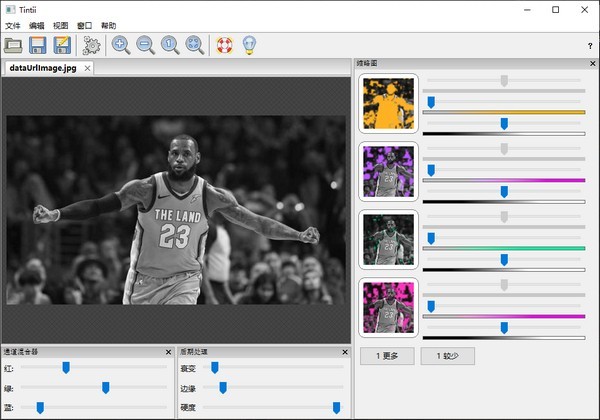
Task: Open the 窗口 menu
Action: pos(85,26)
